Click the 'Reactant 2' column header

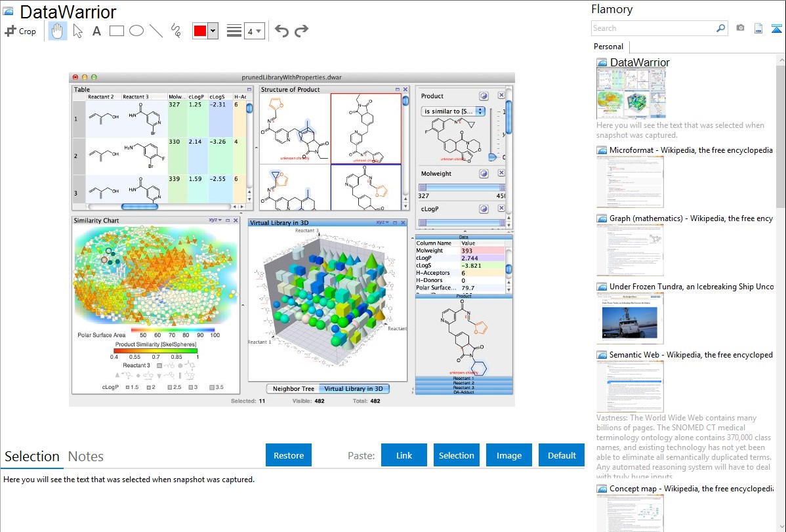point(101,97)
